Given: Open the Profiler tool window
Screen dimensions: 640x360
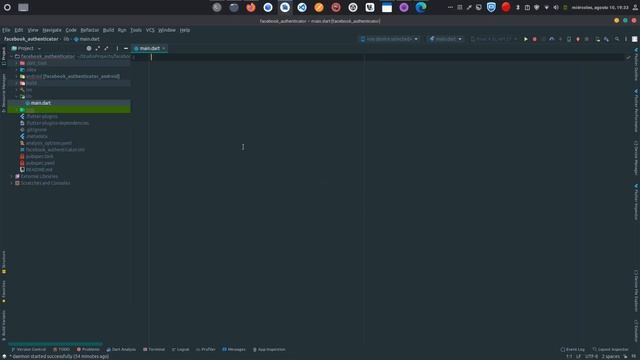Looking at the screenshot, I should pyautogui.click(x=206, y=349).
